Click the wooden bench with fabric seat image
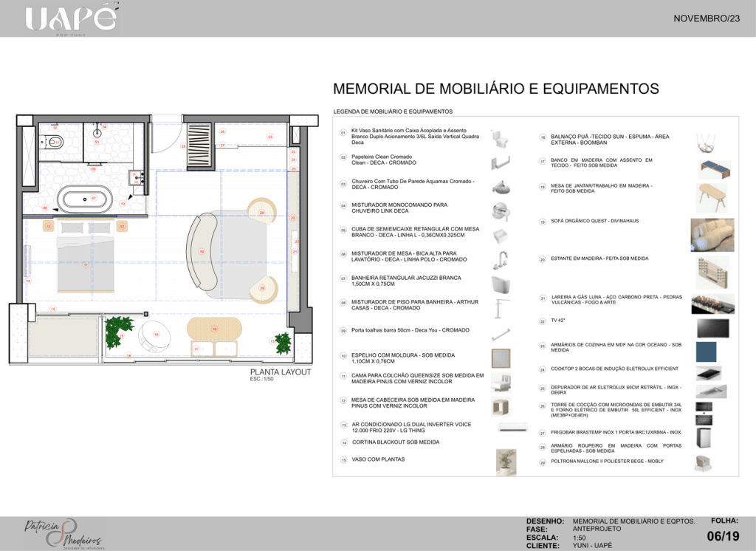Viewport: 756px width, 551px height. coord(714,169)
